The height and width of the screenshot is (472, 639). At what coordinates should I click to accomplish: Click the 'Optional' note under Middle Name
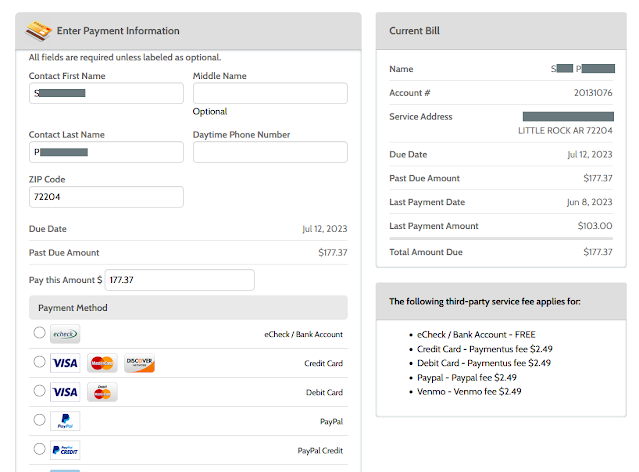tap(210, 111)
